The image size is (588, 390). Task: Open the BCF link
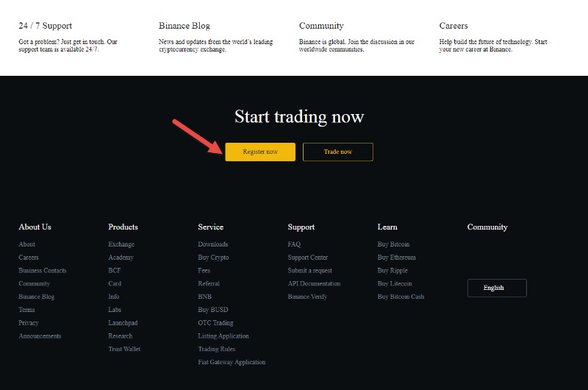[115, 271]
